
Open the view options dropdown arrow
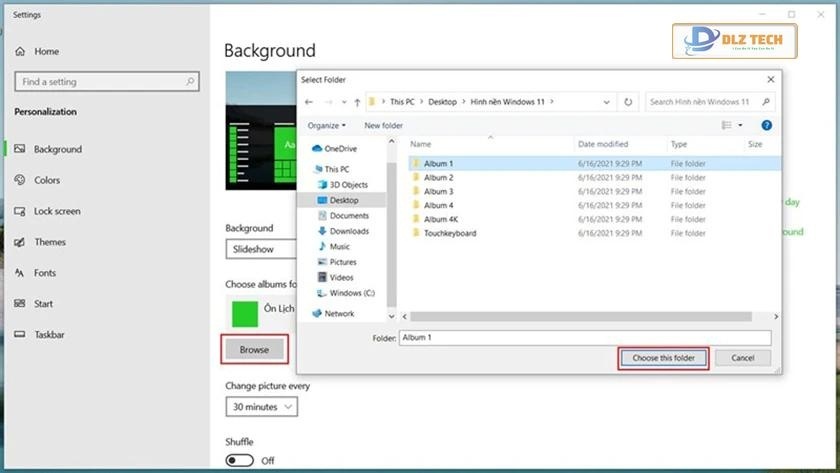[740, 125]
